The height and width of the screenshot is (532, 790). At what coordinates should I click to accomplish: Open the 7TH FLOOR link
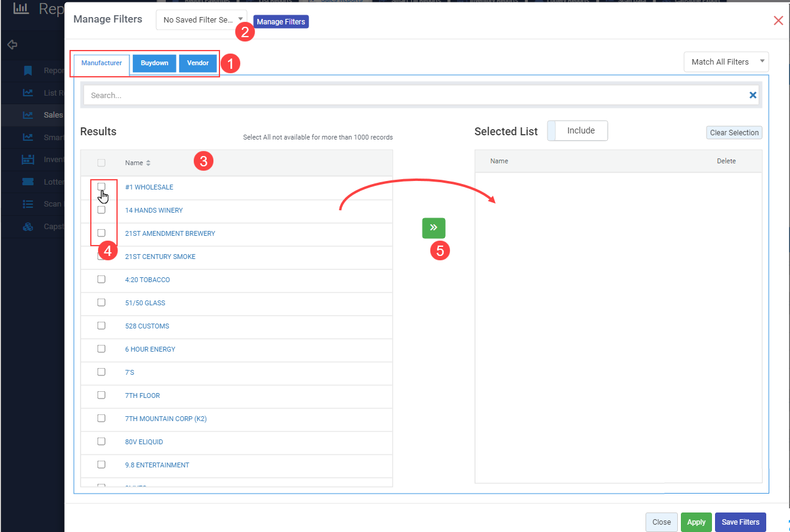143,395
